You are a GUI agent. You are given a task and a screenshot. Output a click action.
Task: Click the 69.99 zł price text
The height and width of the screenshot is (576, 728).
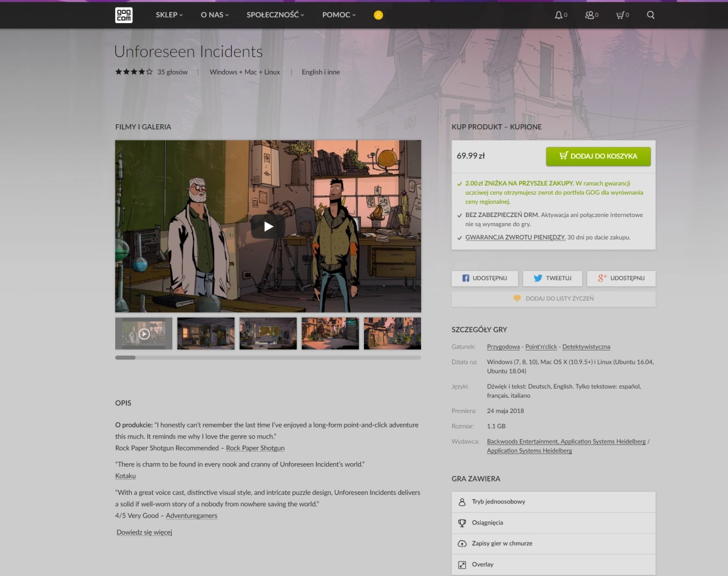click(471, 156)
